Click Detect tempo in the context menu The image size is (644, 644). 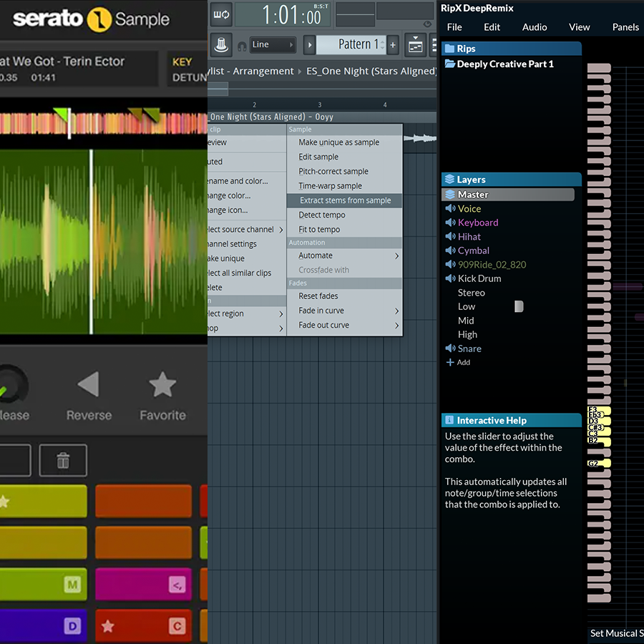pos(321,215)
